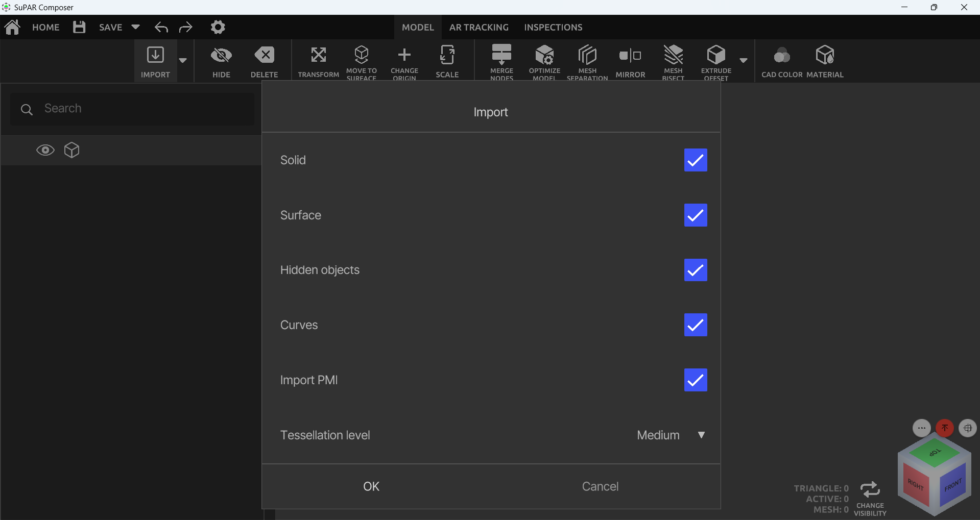Image resolution: width=980 pixels, height=520 pixels.
Task: Select TOP face of view cube
Action: tap(935, 452)
